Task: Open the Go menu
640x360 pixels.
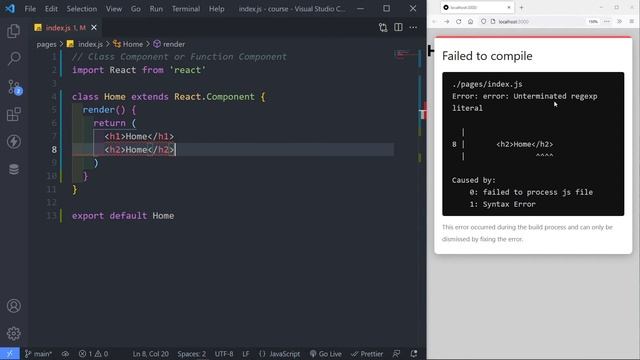Action: (x=136, y=9)
